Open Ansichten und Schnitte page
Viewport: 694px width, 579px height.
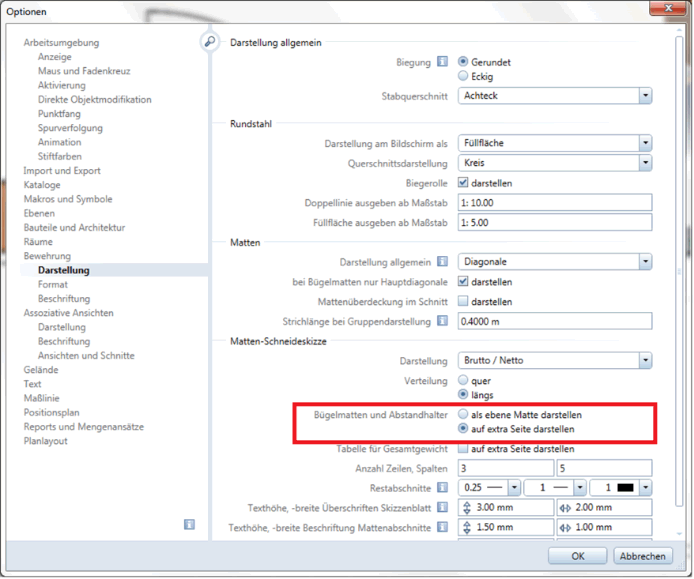pyautogui.click(x=86, y=355)
